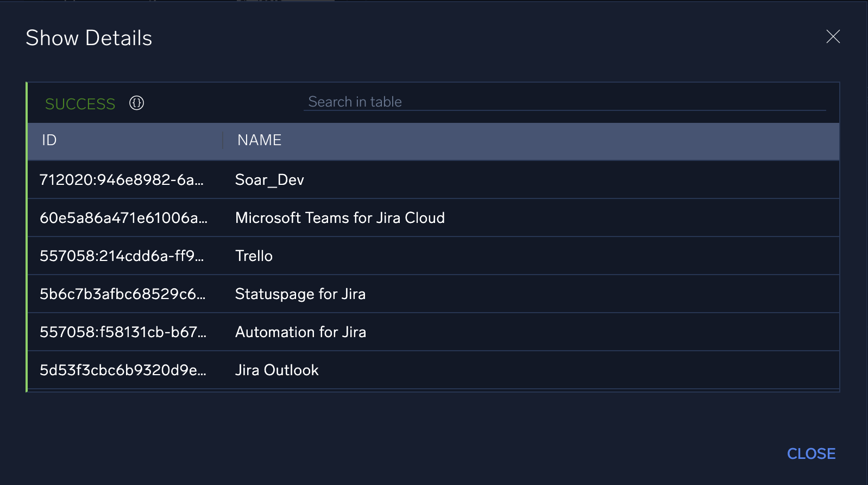
Task: Click the Automation for Jira cell
Action: tap(300, 332)
